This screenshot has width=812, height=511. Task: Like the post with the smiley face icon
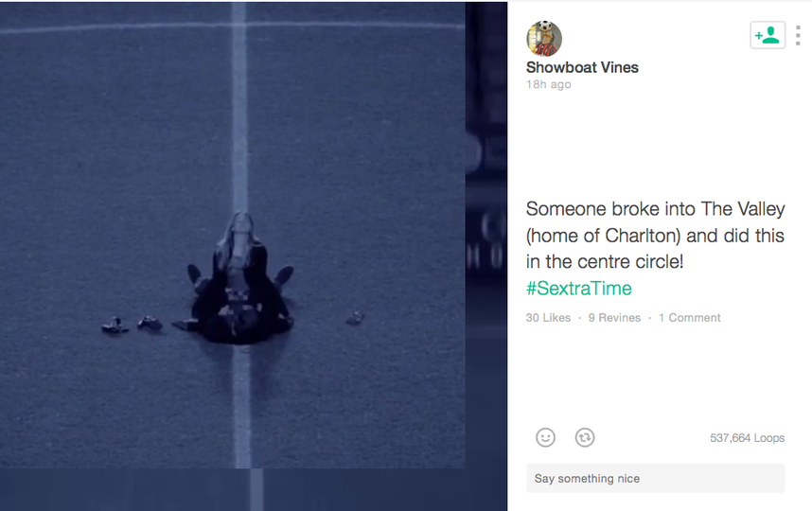tap(545, 437)
